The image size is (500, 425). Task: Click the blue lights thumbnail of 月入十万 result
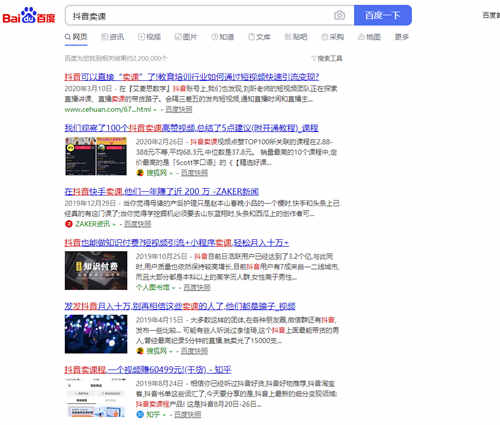(x=96, y=334)
